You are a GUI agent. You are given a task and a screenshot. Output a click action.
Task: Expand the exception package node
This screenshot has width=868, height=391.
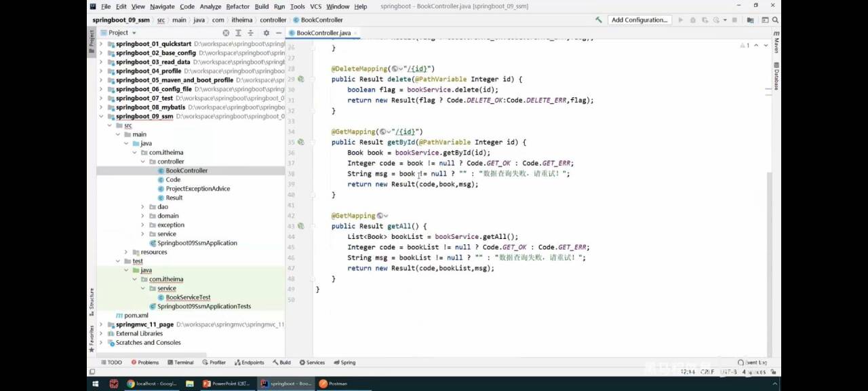click(x=142, y=225)
